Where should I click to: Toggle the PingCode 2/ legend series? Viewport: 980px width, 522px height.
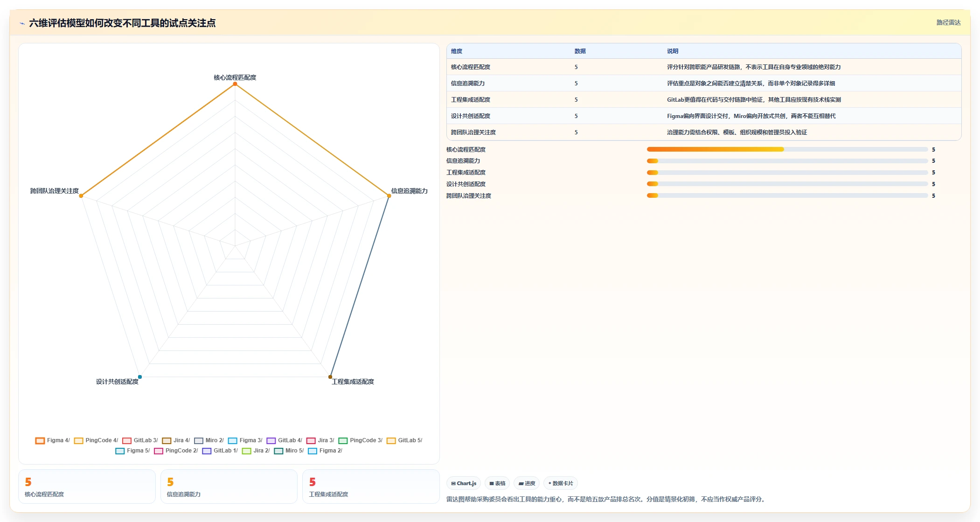click(176, 451)
